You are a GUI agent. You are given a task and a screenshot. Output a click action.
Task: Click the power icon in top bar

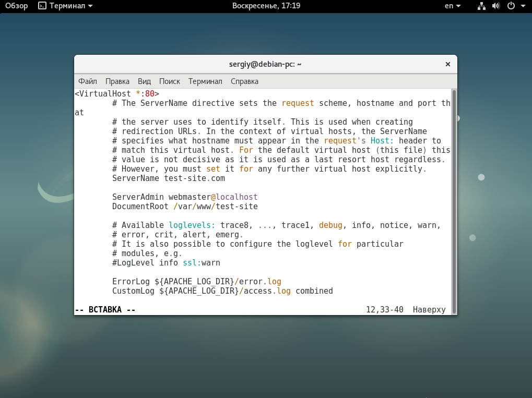[x=511, y=6]
